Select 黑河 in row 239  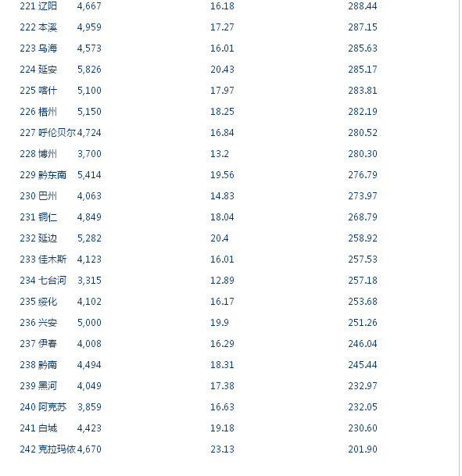pyautogui.click(x=48, y=386)
